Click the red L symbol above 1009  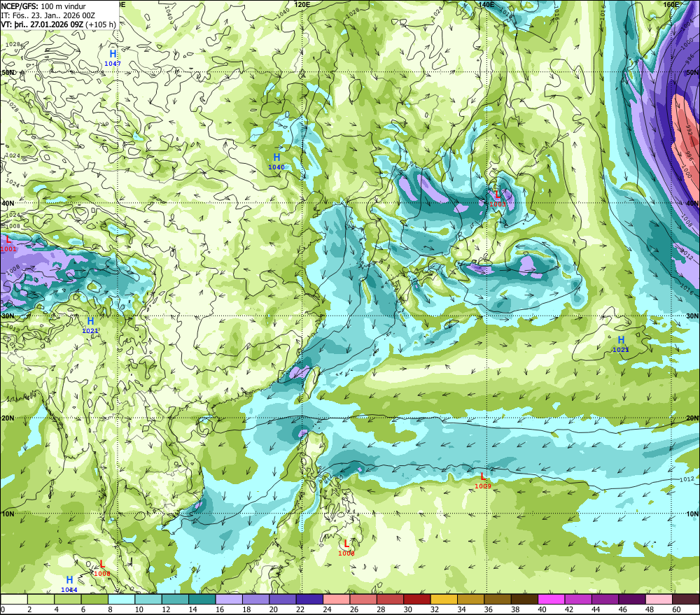(483, 476)
